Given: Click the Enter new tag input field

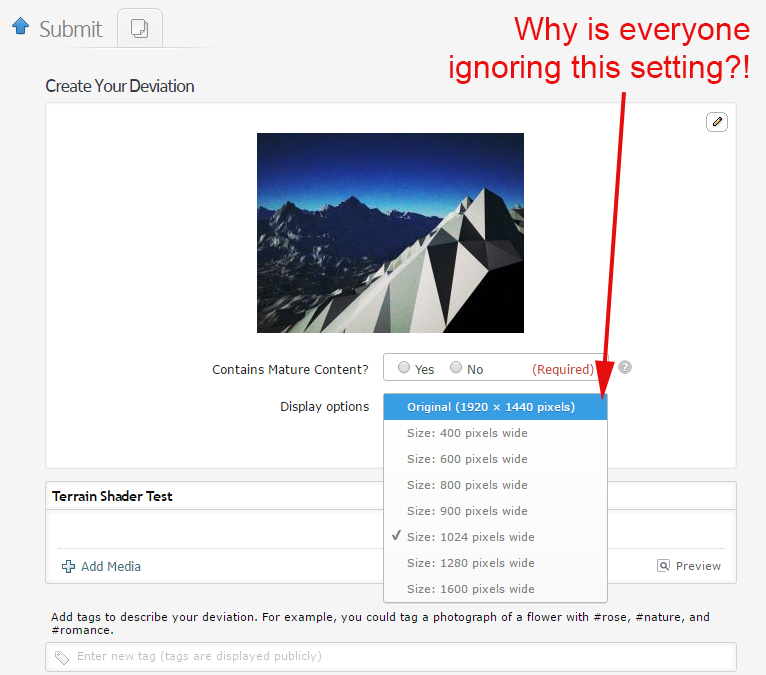Looking at the screenshot, I should (x=391, y=656).
